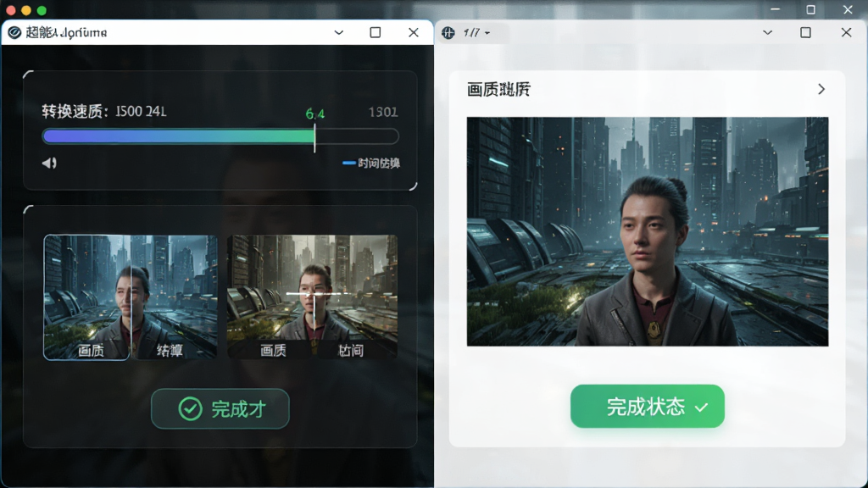This screenshot has width=868, height=488.
Task: Click the gradient progress bar track
Action: click(x=220, y=136)
